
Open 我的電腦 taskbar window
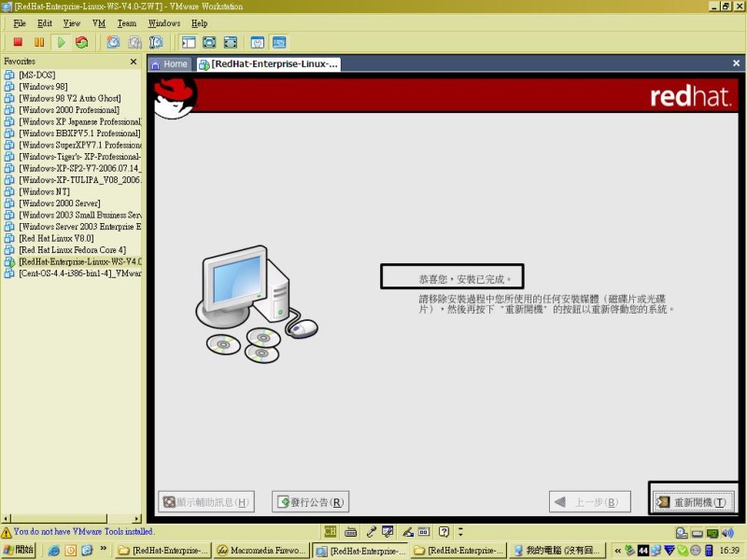557,550
